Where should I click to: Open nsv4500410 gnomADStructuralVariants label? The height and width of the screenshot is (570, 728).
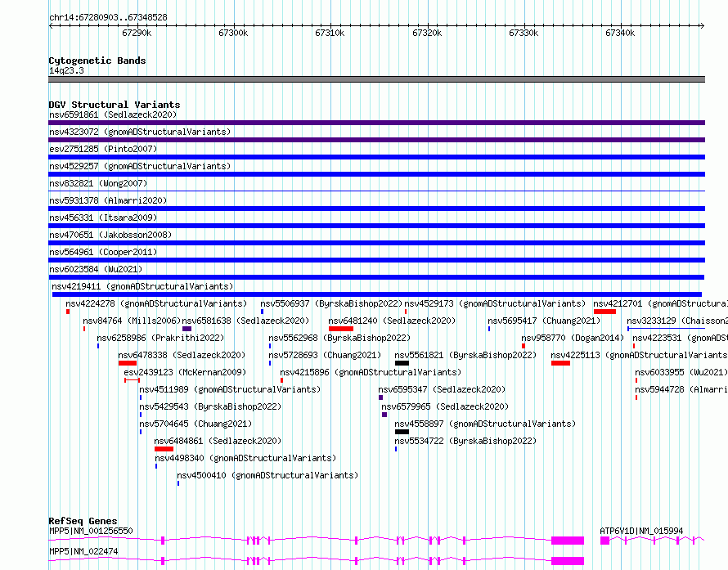[x=268, y=475]
